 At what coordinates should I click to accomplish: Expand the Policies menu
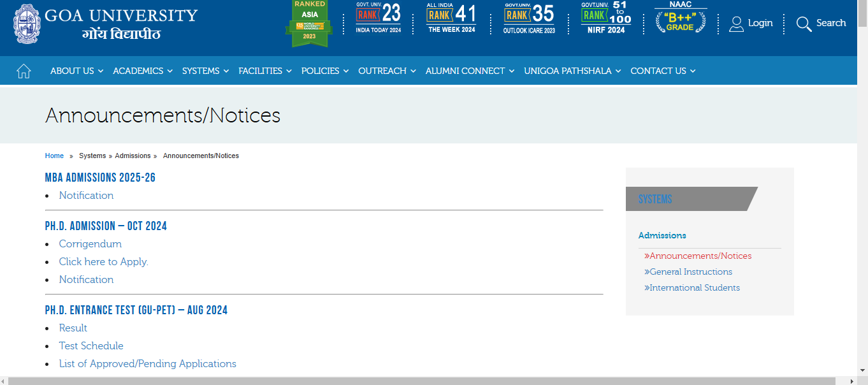point(325,71)
